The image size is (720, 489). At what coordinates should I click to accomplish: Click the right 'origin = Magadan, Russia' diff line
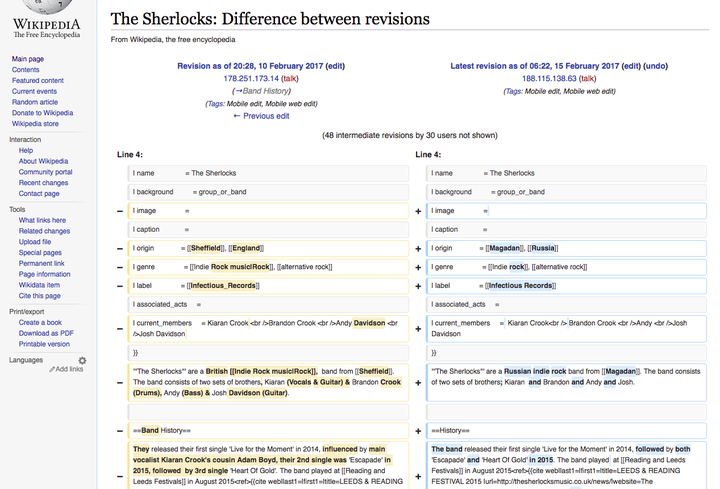566,248
